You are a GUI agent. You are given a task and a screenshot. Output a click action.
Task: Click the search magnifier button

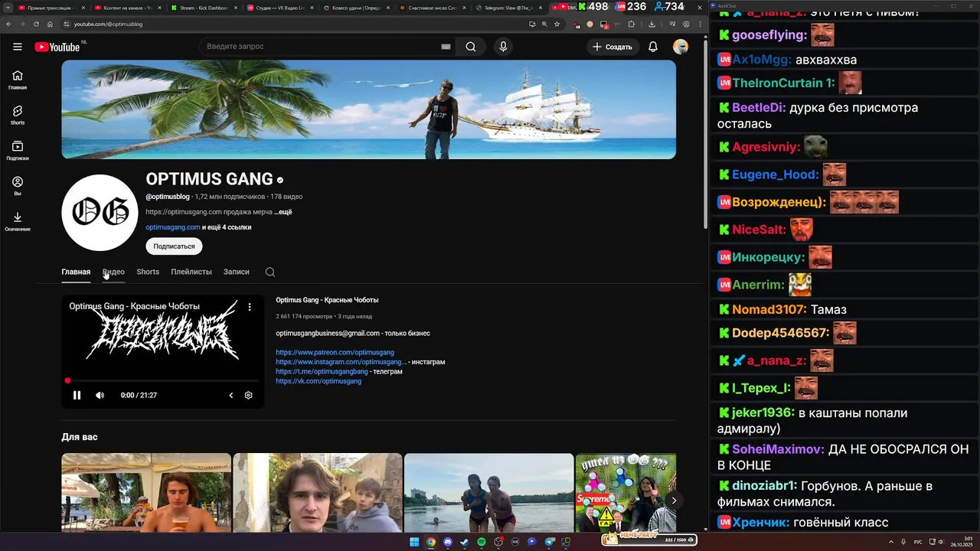tap(471, 47)
